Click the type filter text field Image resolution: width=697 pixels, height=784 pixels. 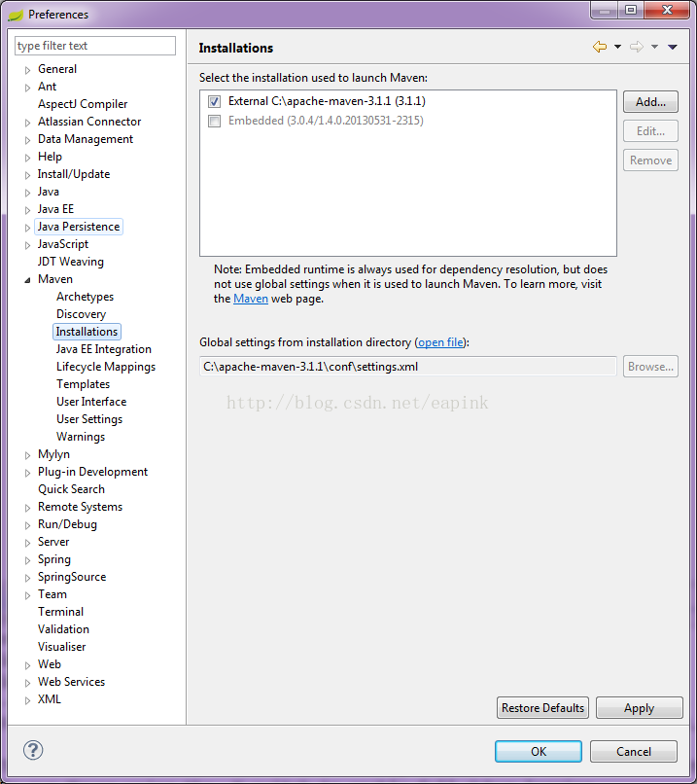(x=95, y=46)
